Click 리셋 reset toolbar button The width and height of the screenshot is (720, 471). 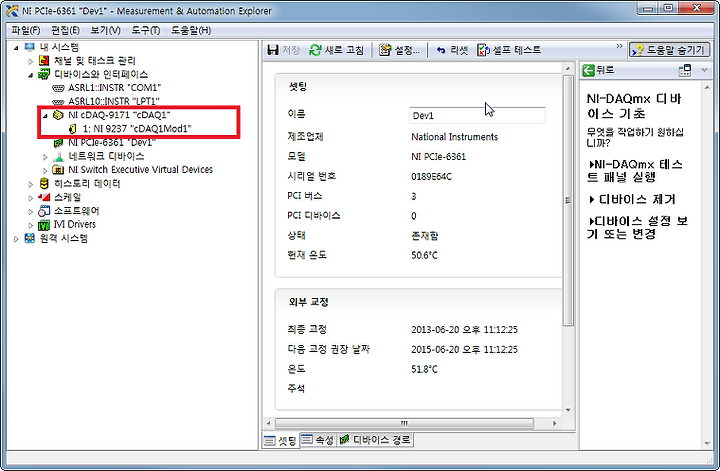coord(452,50)
